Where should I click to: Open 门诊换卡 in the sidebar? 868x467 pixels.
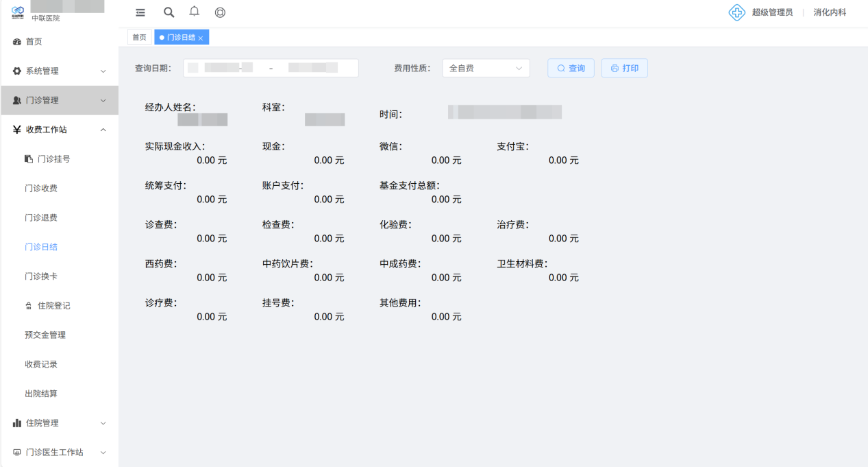41,276
